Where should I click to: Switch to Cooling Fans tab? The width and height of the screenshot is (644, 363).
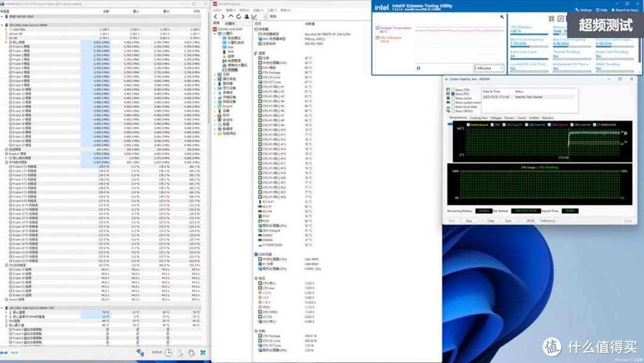coord(478,118)
